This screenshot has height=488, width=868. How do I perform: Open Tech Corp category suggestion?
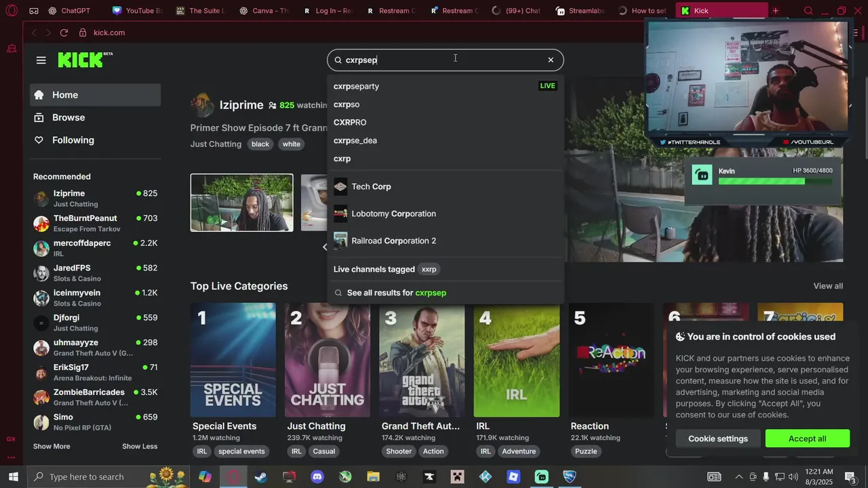(x=445, y=186)
